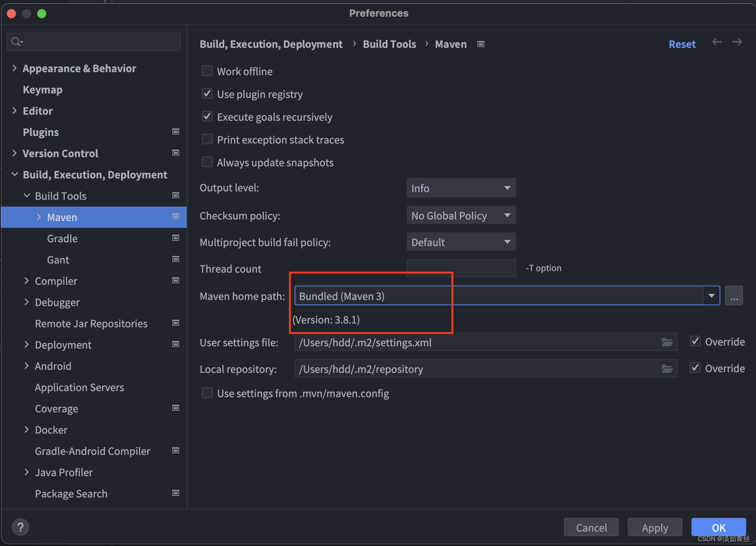The width and height of the screenshot is (756, 546).
Task: Uncheck Use plugin registry
Action: (207, 93)
